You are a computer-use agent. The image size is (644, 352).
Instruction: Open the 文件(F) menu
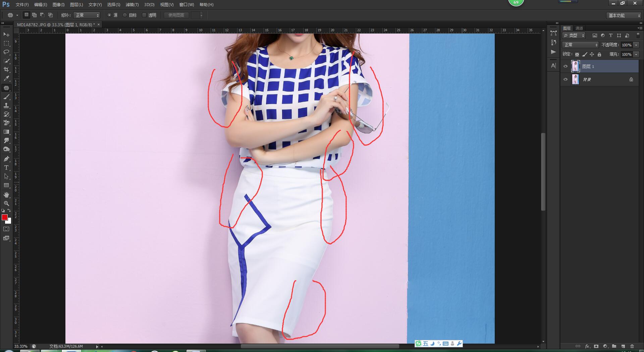pos(22,5)
